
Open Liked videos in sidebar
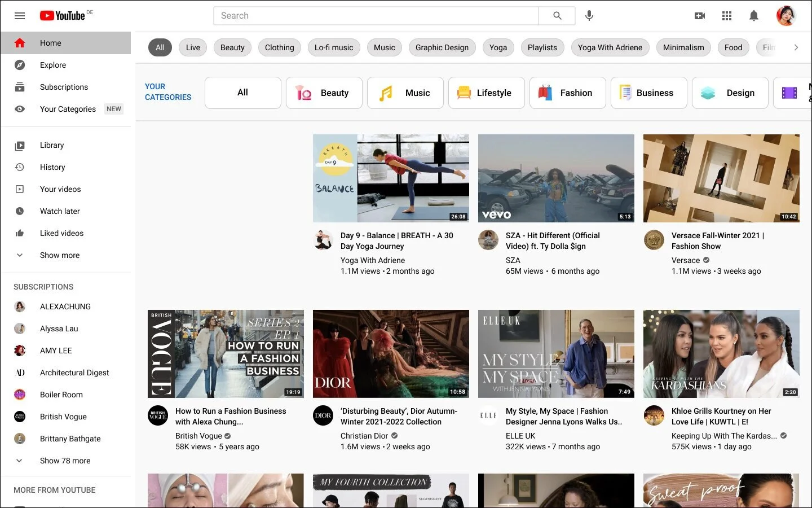(65, 233)
